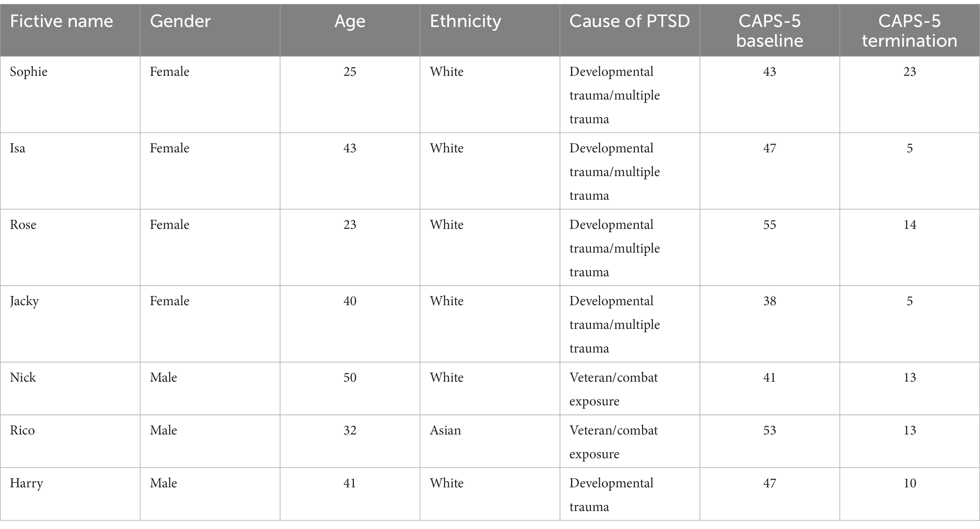The height and width of the screenshot is (529, 980).
Task: Click the name cell Rico
Action: 22,430
